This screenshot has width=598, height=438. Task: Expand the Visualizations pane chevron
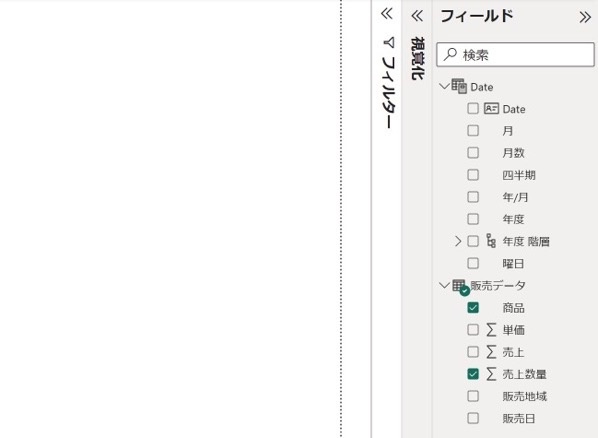click(417, 16)
